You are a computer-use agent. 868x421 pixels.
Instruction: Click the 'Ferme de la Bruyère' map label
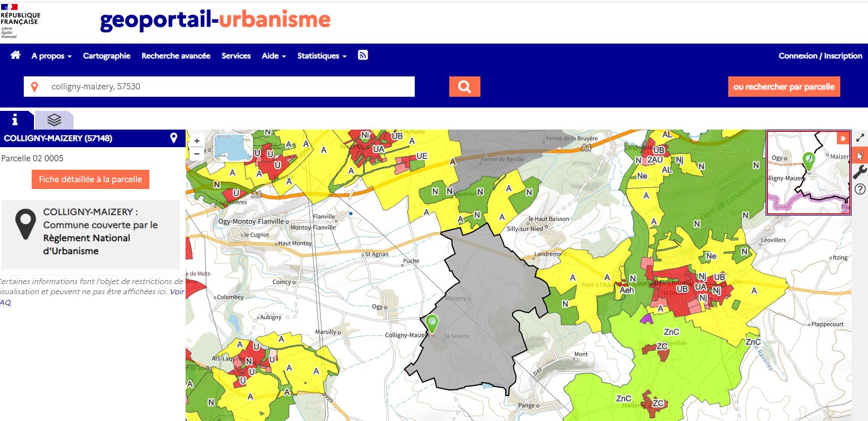point(571,139)
